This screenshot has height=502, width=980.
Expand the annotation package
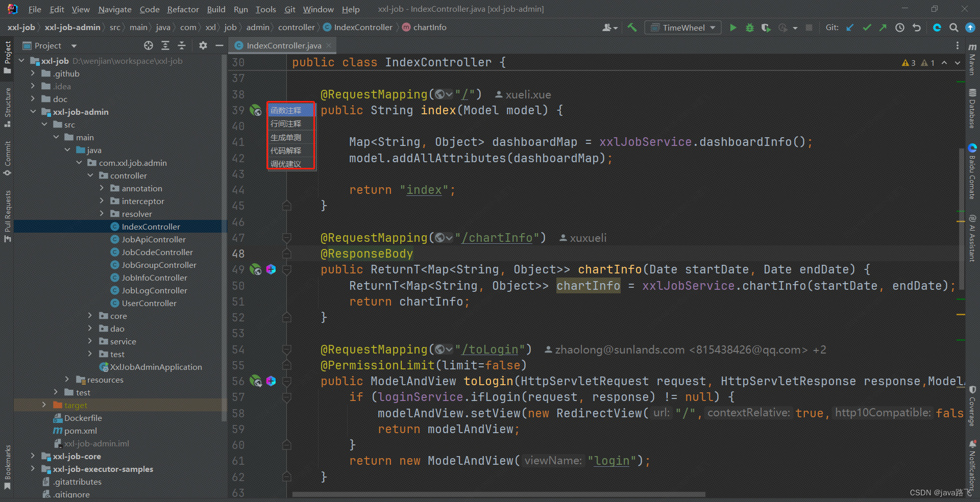(102, 188)
